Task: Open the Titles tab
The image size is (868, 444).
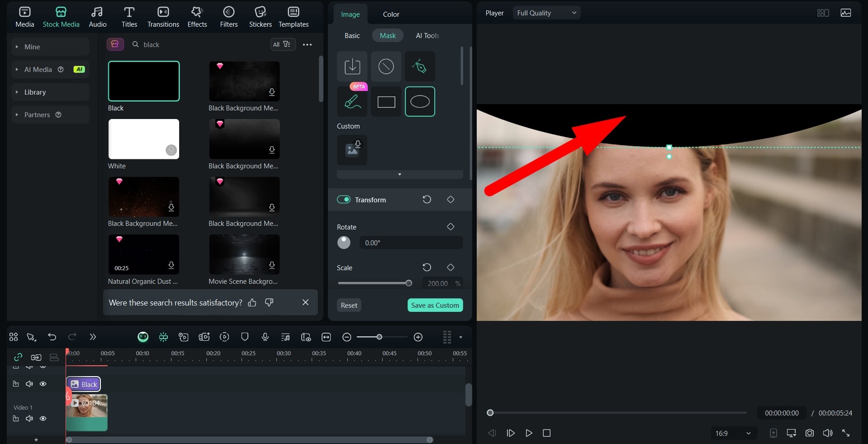Action: point(129,17)
